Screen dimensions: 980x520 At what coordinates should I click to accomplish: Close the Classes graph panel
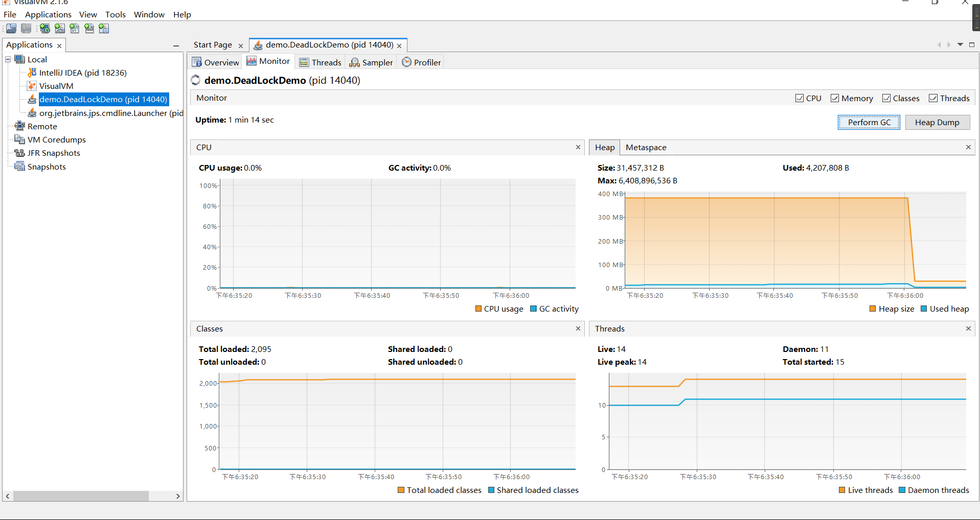click(x=578, y=328)
